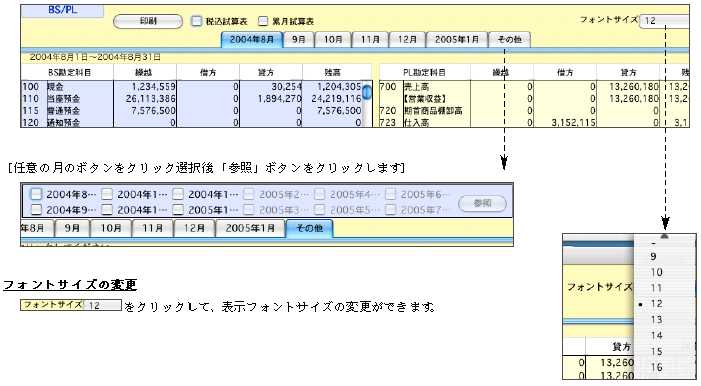Select the 10月 tab in the top panel
This screenshot has height=386, width=701.
point(333,39)
